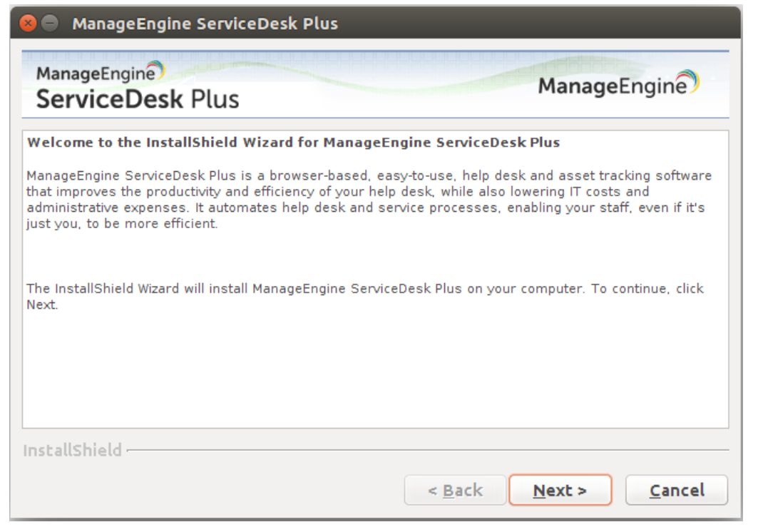This screenshot has height=532, width=763.
Task: Click the rainbow arc icon in left logo
Action: pos(157,70)
